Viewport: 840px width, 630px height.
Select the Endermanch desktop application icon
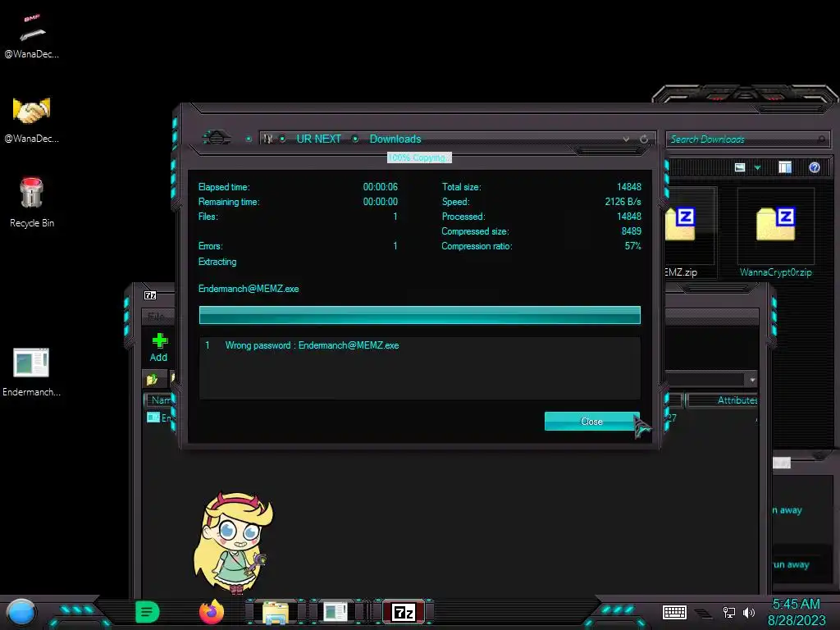tap(32, 372)
